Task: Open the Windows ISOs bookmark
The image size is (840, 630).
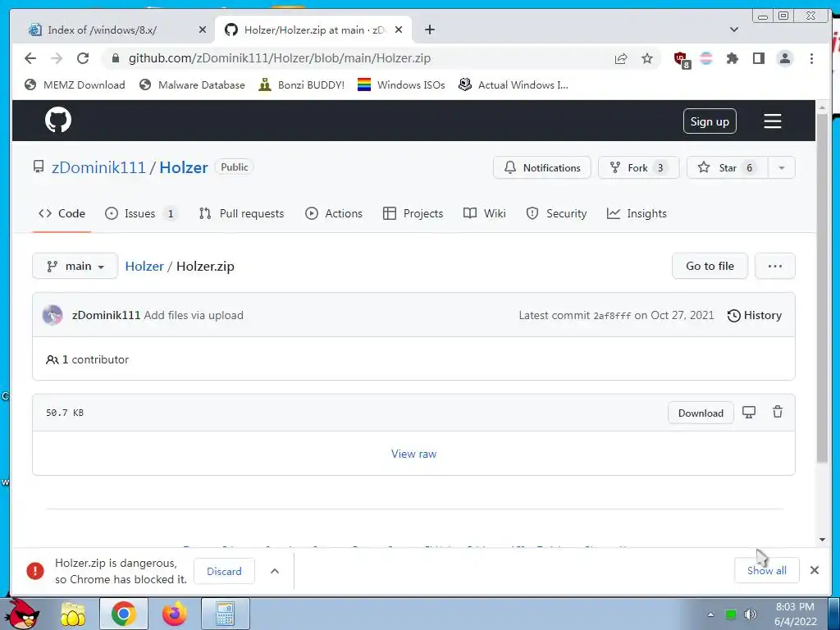Action: 401,84
